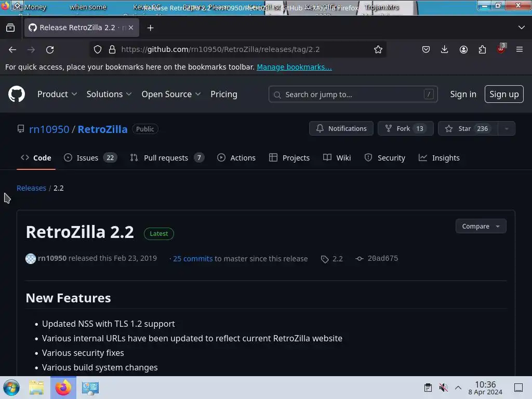The image size is (532, 399).
Task: Open the Insights tab
Action: click(x=439, y=158)
